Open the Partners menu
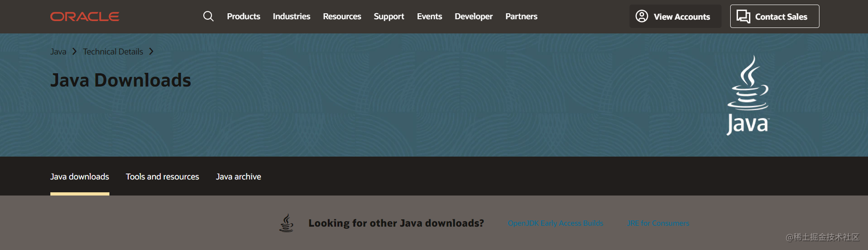The width and height of the screenshot is (868, 250). coord(521,16)
